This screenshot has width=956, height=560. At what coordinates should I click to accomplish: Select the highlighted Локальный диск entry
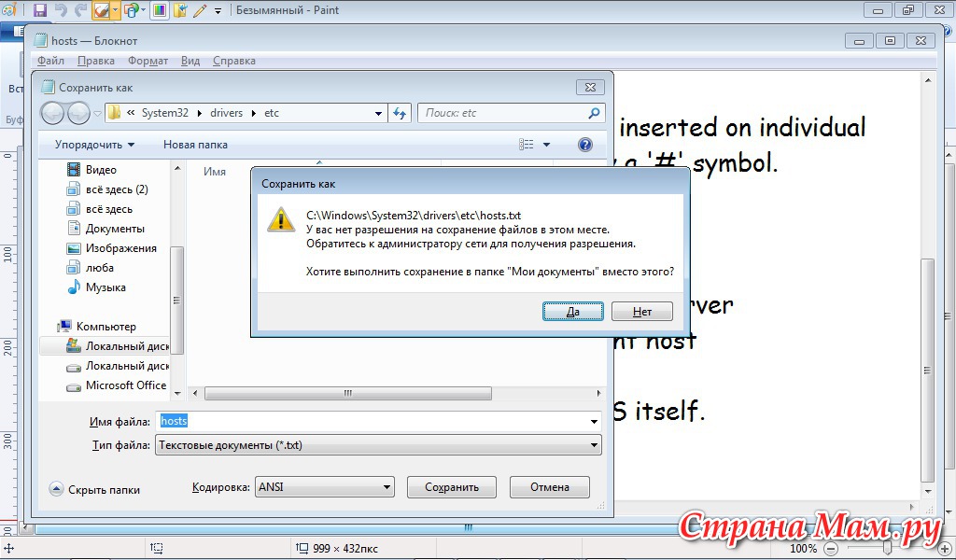[x=105, y=346]
